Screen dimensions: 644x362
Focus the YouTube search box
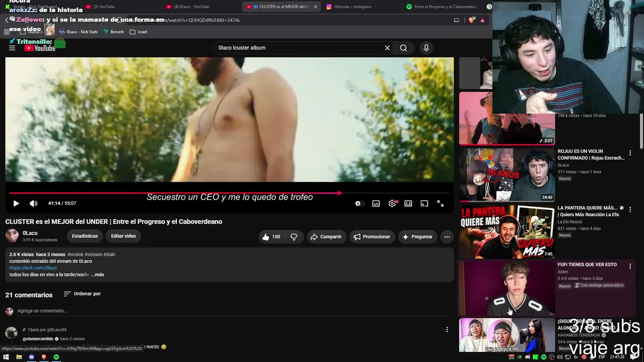tap(299, 48)
